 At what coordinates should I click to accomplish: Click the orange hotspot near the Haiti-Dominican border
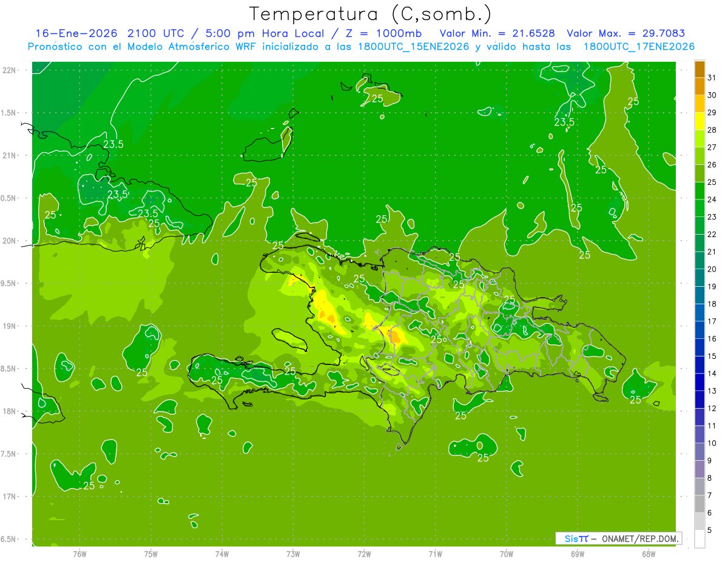coord(395,336)
